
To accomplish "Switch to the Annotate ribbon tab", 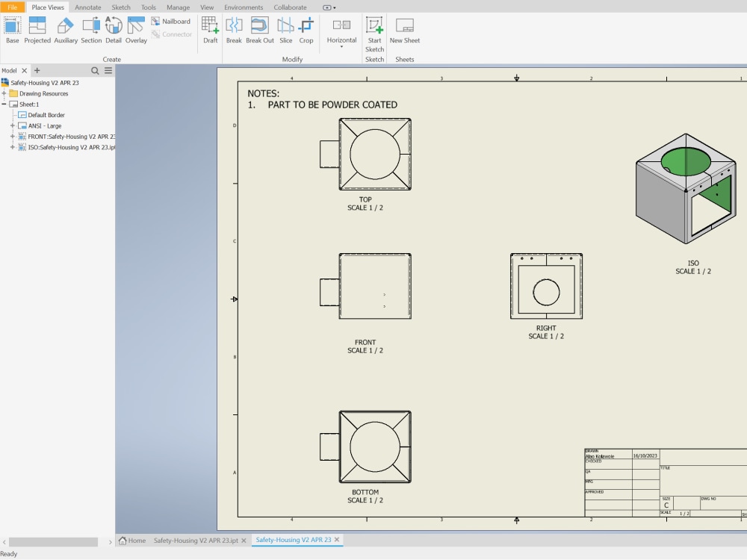I will 87,7.
